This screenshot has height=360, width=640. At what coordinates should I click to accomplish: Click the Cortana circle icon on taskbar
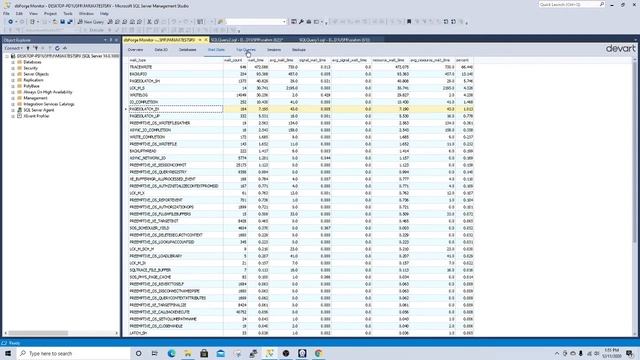point(138,353)
